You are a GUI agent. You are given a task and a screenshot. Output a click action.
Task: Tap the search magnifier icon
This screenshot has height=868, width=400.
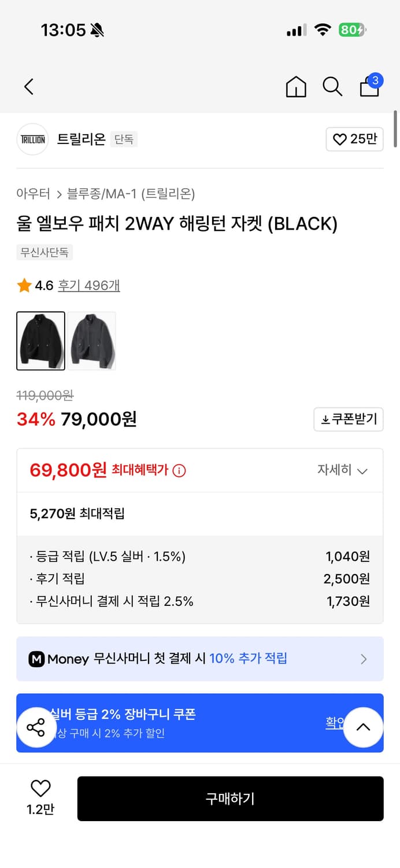tap(332, 87)
